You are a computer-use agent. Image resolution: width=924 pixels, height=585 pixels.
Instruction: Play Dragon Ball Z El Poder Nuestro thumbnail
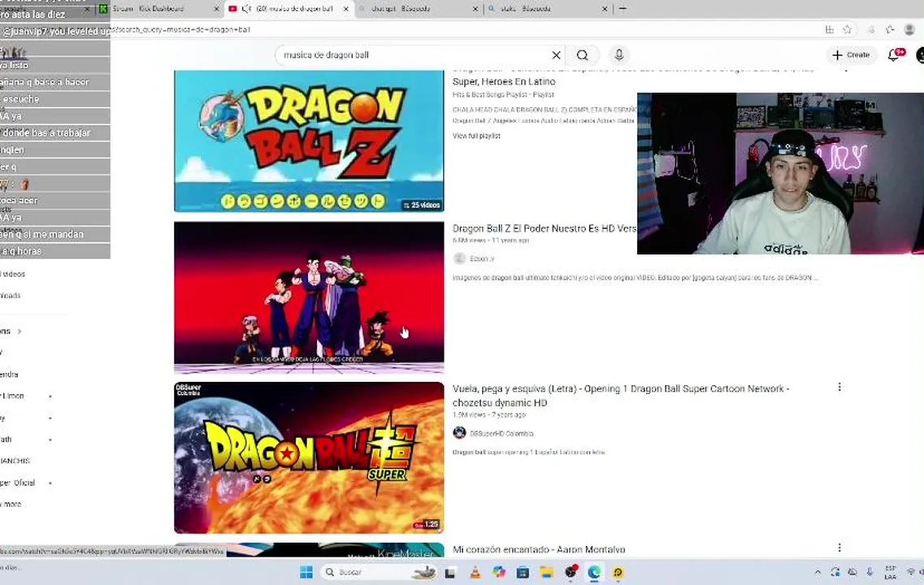[309, 297]
